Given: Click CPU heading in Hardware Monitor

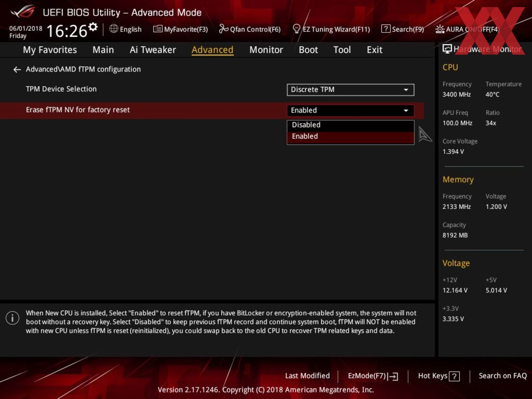Looking at the screenshot, I should (450, 67).
